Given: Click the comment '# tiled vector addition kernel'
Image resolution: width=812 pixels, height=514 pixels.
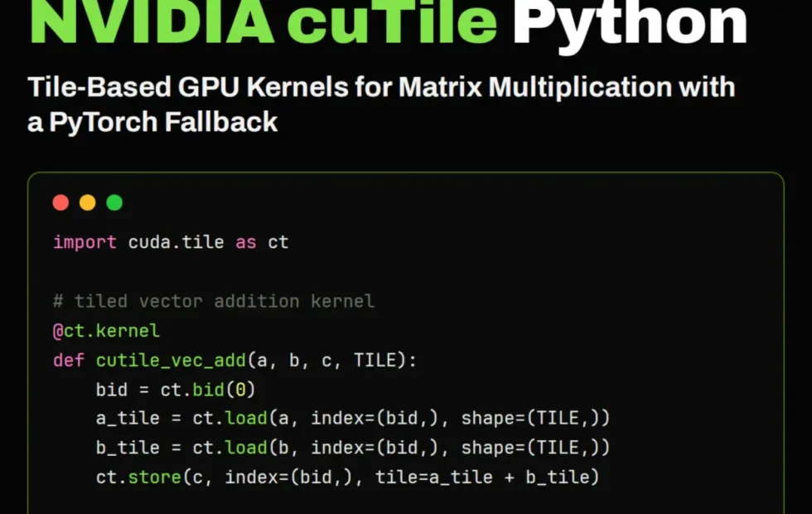Looking at the screenshot, I should click(x=214, y=301).
